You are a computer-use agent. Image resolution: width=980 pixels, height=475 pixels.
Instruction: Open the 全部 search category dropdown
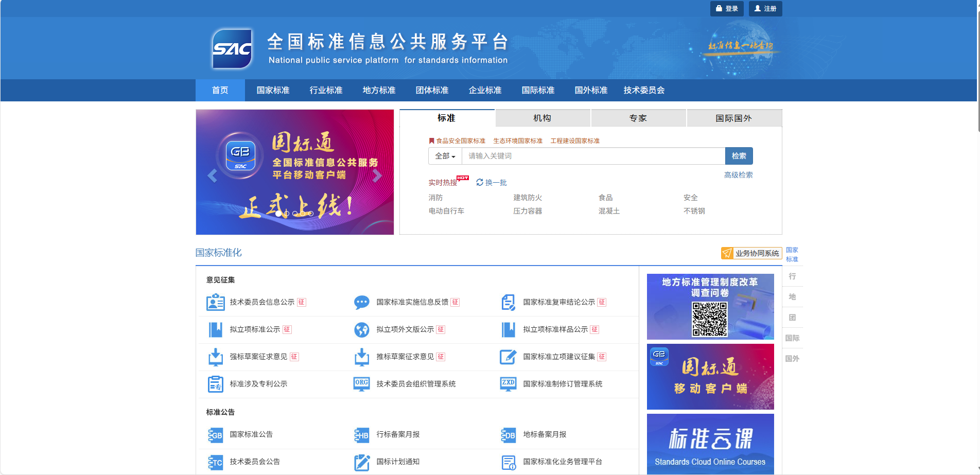click(x=445, y=155)
